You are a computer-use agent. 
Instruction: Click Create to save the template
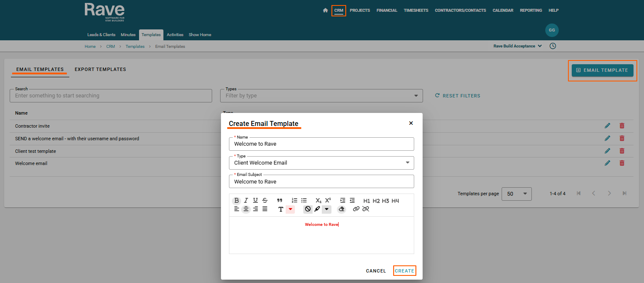click(405, 271)
